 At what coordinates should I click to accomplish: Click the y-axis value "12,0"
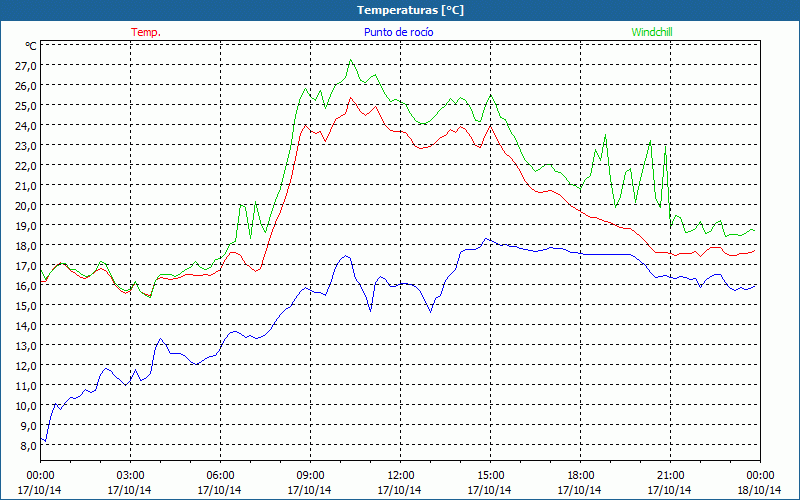coord(27,366)
